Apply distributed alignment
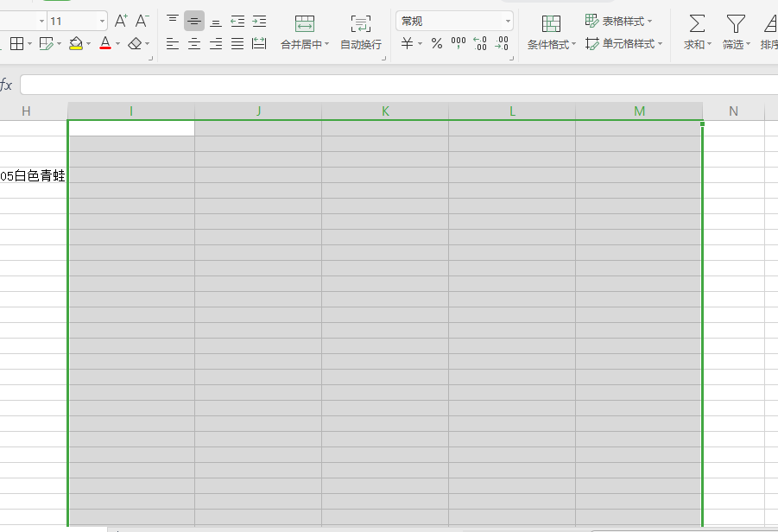778x532 pixels. [259, 44]
